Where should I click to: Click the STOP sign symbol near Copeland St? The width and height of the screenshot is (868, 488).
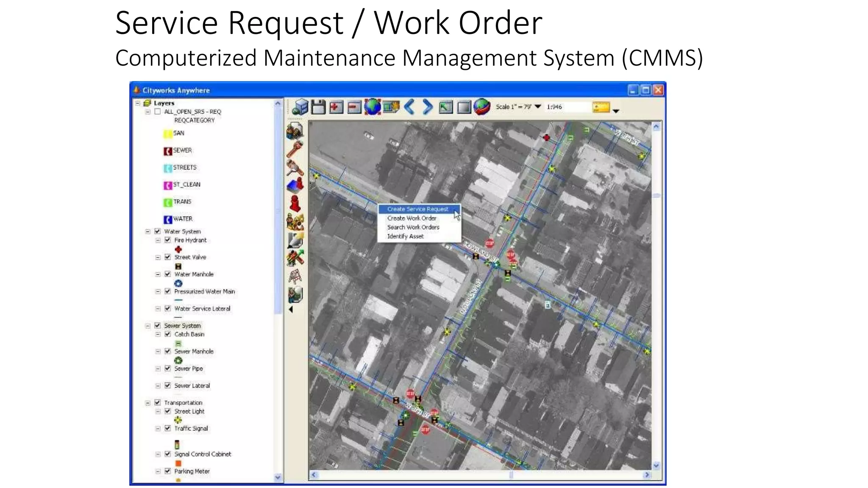(x=490, y=243)
